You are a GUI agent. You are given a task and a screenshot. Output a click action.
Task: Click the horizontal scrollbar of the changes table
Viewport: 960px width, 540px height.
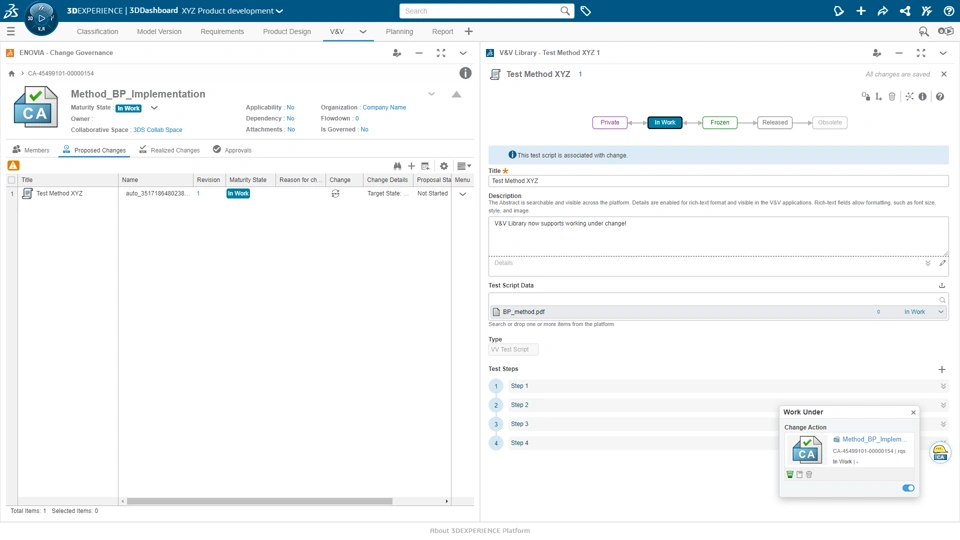pyautogui.click(x=259, y=501)
